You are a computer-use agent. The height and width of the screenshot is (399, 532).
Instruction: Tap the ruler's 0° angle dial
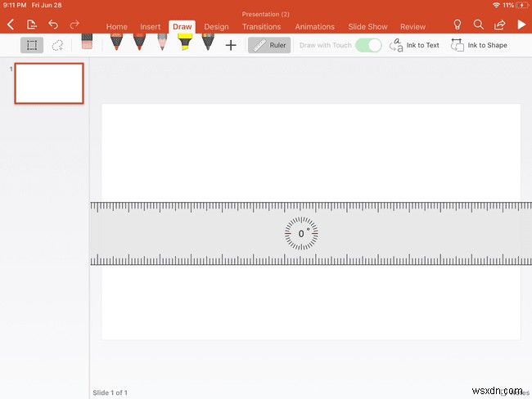[x=301, y=234]
